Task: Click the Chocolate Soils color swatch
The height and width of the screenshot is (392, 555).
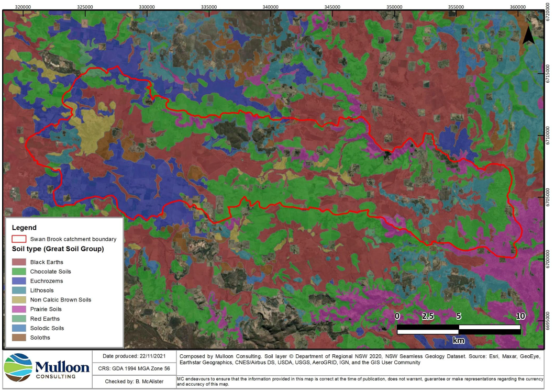Action: pos(19,272)
